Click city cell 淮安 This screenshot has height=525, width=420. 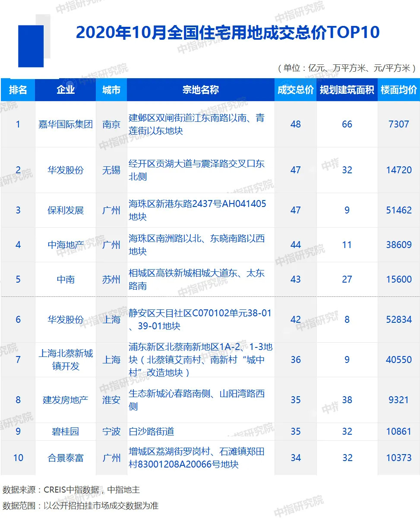coord(111,400)
